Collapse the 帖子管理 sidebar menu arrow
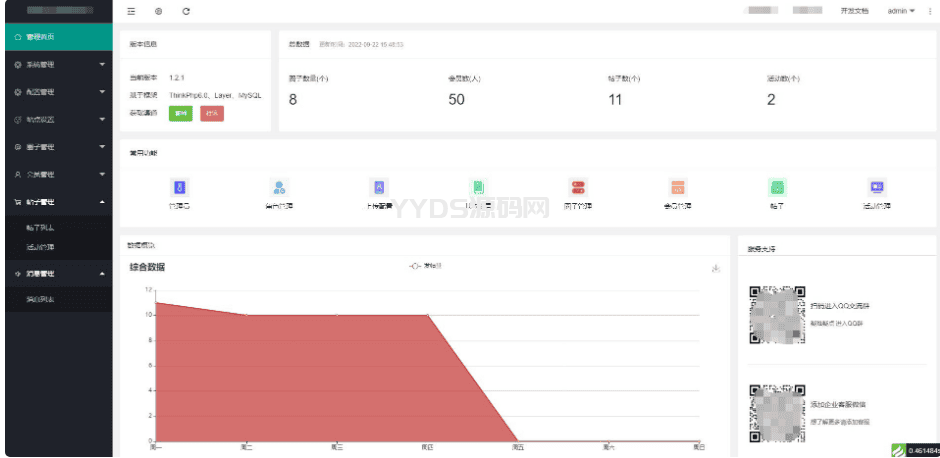Viewport: 940px width, 458px height. tap(102, 202)
